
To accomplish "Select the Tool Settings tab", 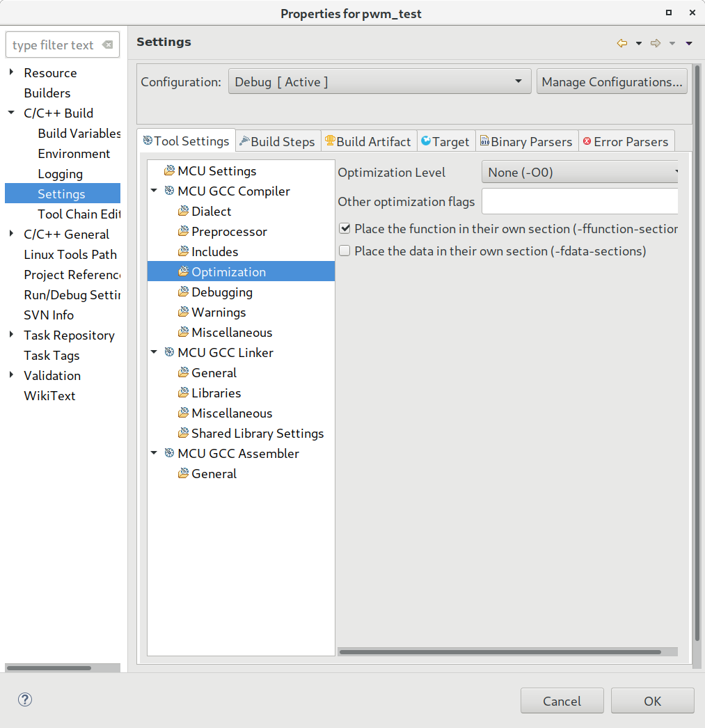I will (186, 141).
